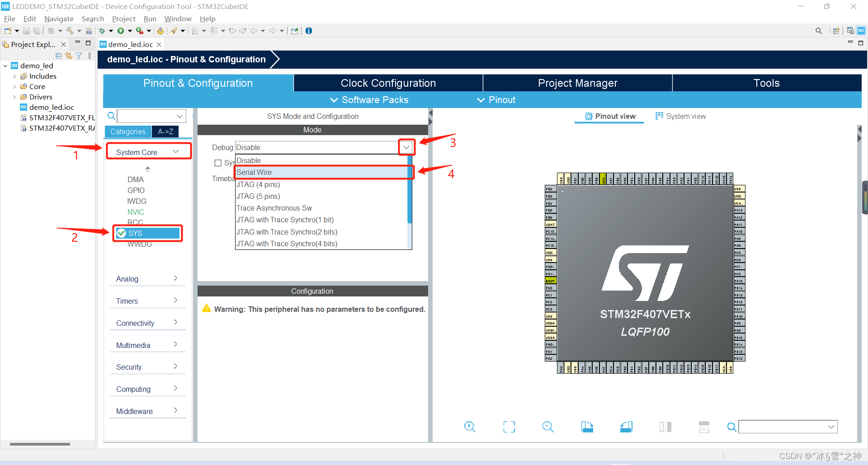Image resolution: width=868 pixels, height=465 pixels.
Task: Click the filter icon in Project Explorer
Action: tap(79, 56)
